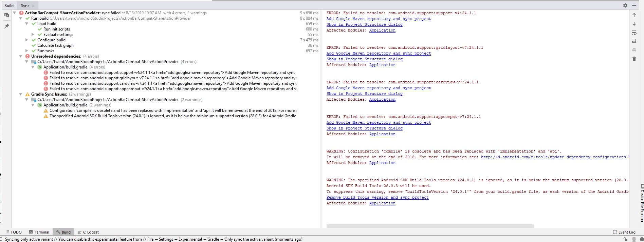This screenshot has width=644, height=242.
Task: Pin the Sync tab
Action: pos(6,26)
